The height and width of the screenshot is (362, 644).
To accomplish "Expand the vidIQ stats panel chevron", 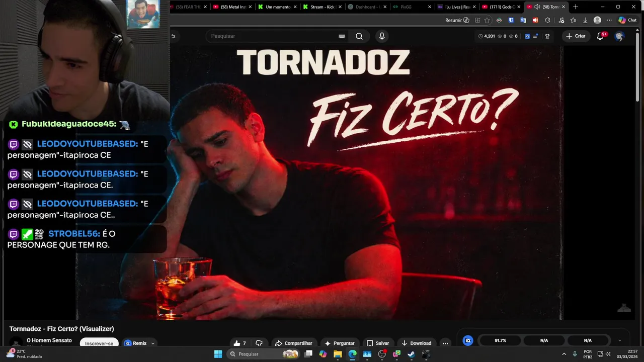I will point(619,341).
